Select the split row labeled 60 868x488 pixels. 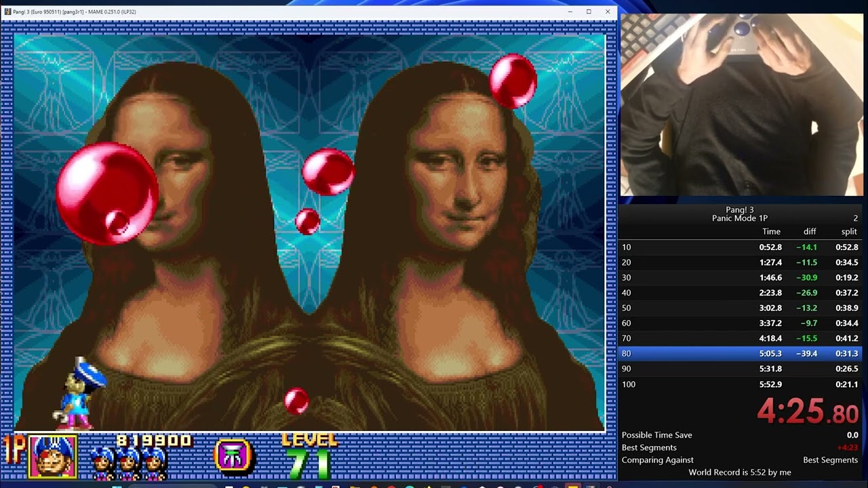[740, 323]
